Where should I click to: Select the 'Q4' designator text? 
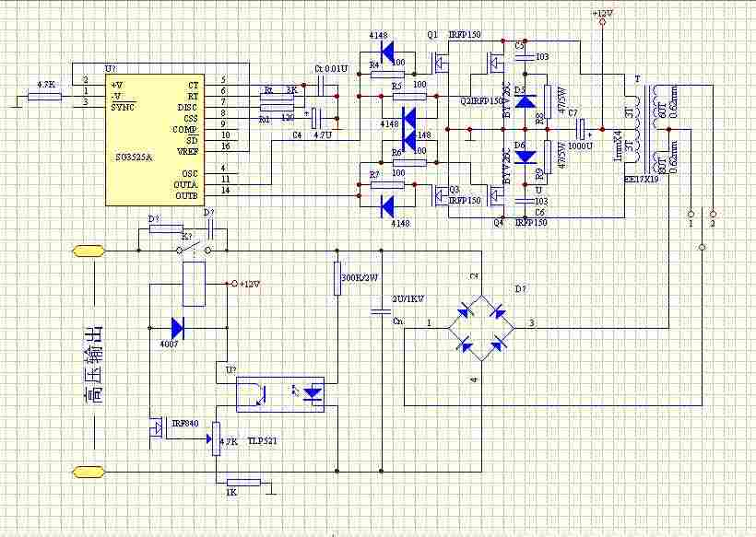499,223
